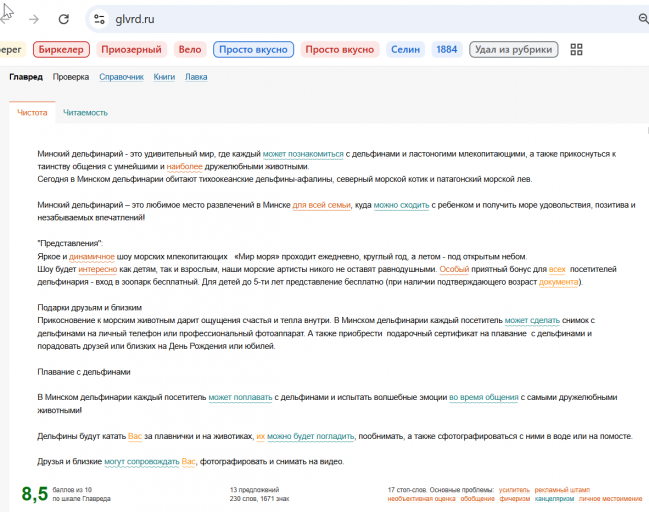Image resolution: width=649 pixels, height=512 pixels.
Task: Click highlighted word 'интересно'
Action: 98,269
